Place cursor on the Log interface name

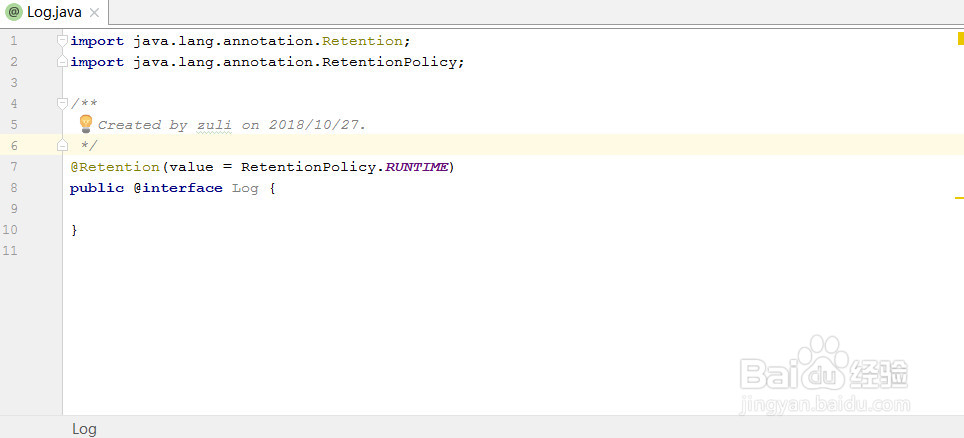click(x=245, y=188)
